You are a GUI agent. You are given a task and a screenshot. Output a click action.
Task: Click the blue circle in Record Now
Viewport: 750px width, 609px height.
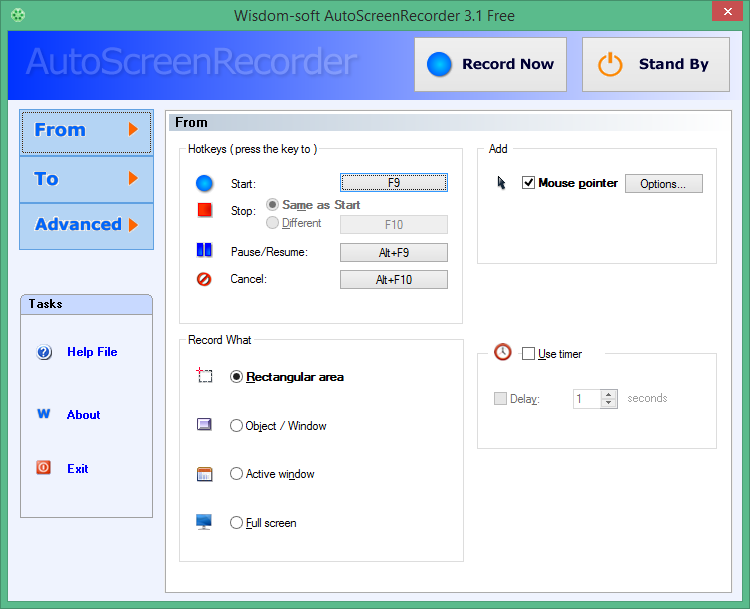[x=439, y=64]
